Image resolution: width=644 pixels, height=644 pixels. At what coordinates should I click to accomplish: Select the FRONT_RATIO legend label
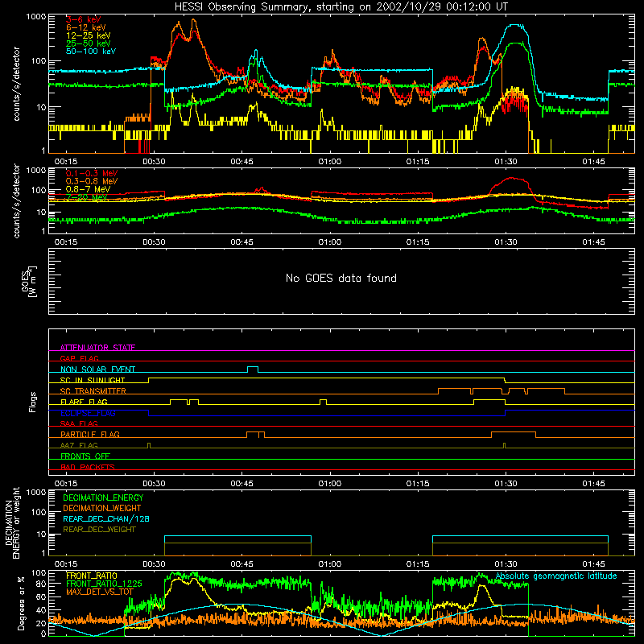[92, 576]
